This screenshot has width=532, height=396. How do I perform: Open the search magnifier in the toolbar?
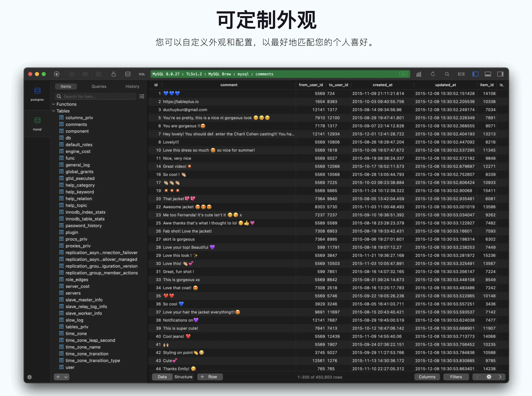447,74
